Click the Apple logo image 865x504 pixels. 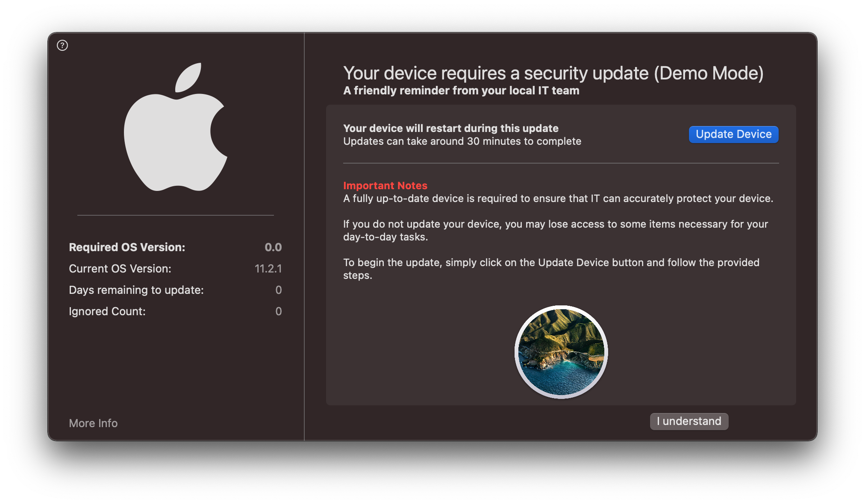click(x=176, y=127)
